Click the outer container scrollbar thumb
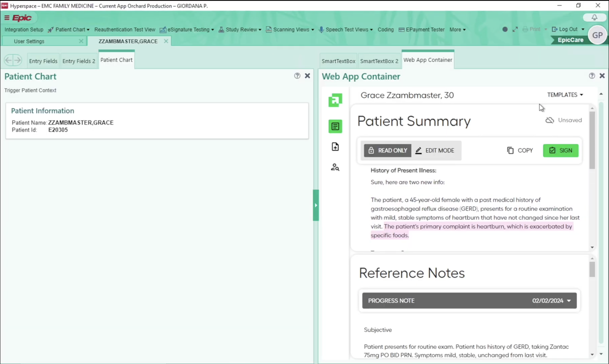 [601, 223]
